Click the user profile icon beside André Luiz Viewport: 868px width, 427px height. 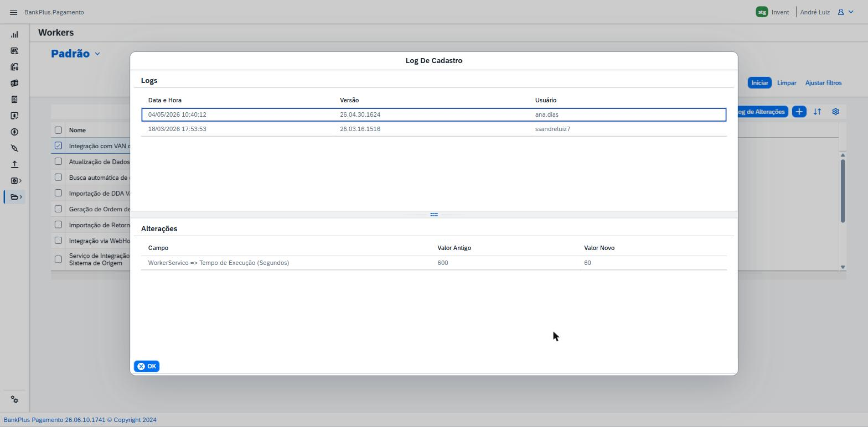coord(840,12)
